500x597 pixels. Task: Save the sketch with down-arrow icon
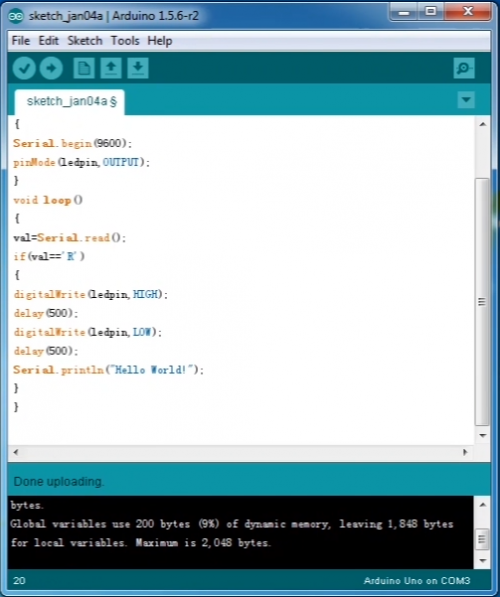coord(138,68)
